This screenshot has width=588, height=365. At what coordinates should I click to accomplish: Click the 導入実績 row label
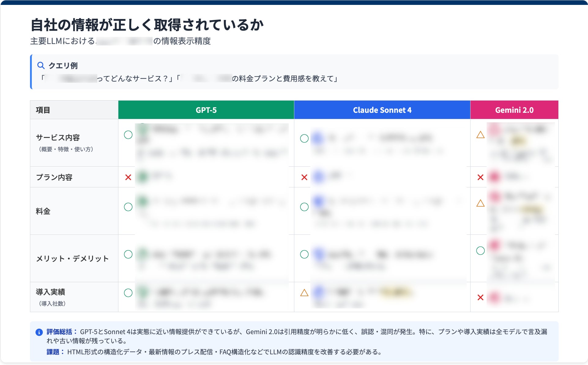click(x=50, y=292)
